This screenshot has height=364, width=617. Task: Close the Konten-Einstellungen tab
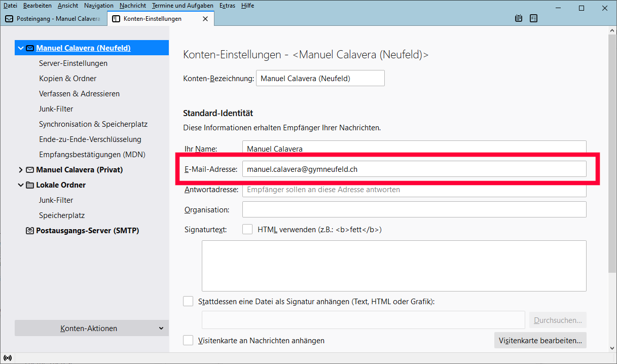[205, 19]
